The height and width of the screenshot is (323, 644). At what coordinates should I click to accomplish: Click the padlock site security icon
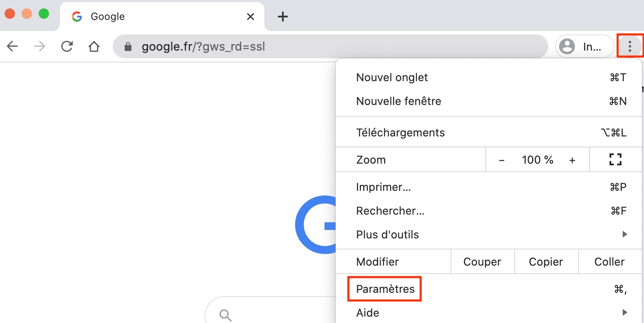[x=128, y=46]
